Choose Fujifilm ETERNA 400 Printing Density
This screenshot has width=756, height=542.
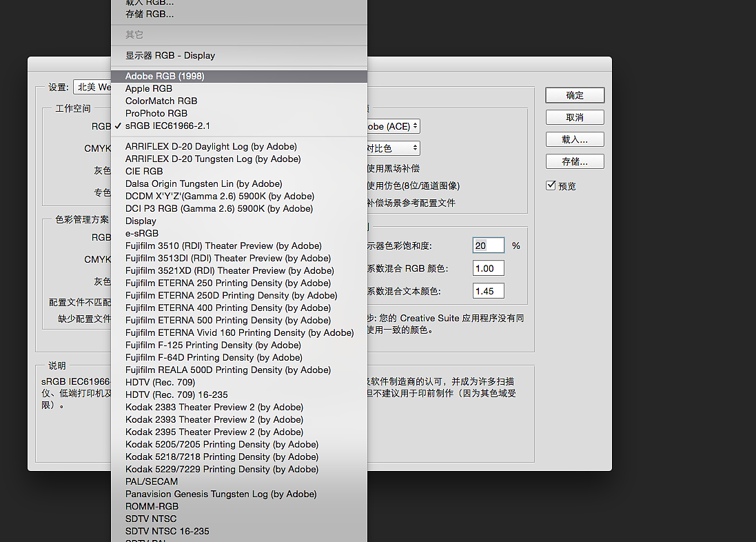tap(238, 308)
